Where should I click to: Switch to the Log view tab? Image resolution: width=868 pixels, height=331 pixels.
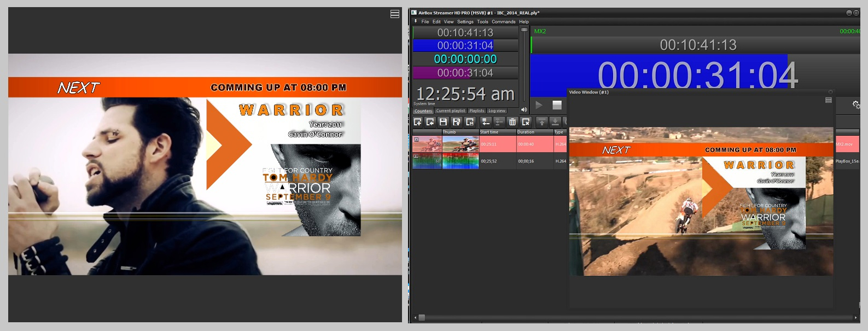pyautogui.click(x=497, y=111)
